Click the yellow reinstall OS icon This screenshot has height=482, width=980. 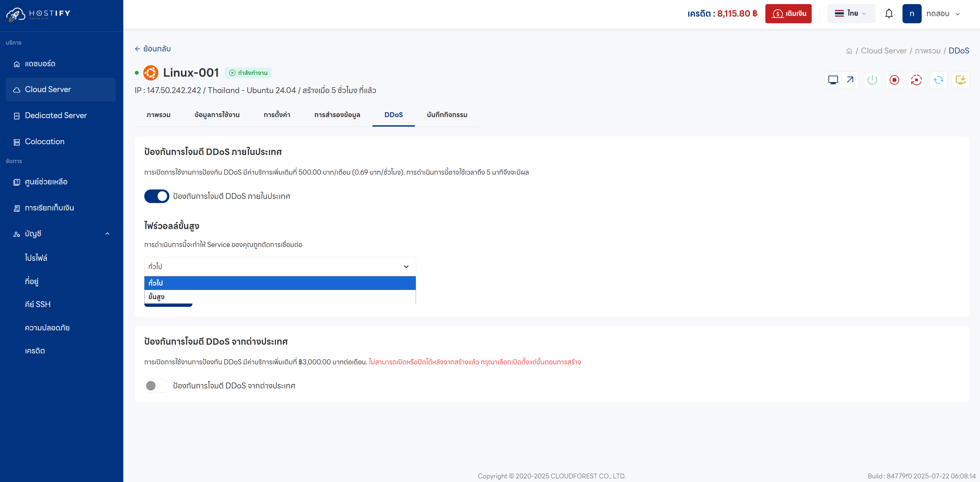coord(960,80)
